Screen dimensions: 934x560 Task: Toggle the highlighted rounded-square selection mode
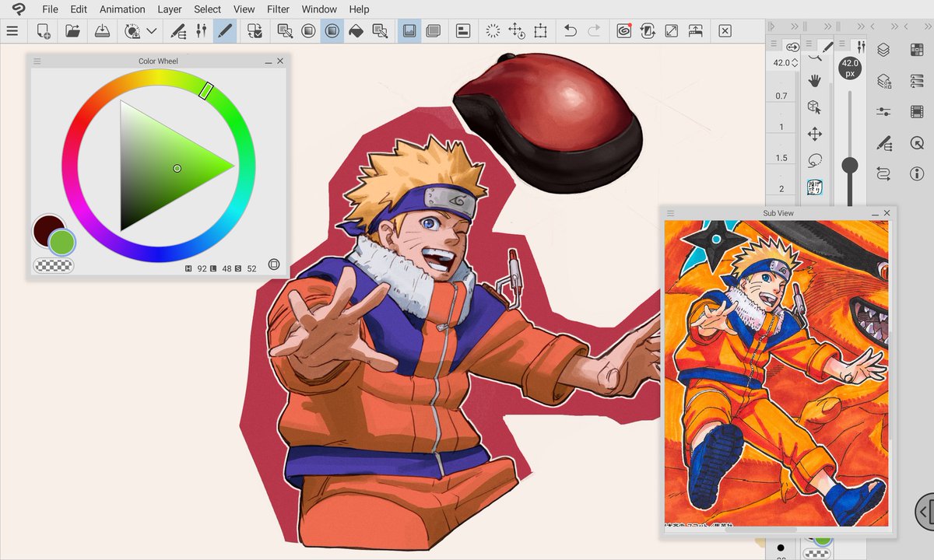(332, 31)
